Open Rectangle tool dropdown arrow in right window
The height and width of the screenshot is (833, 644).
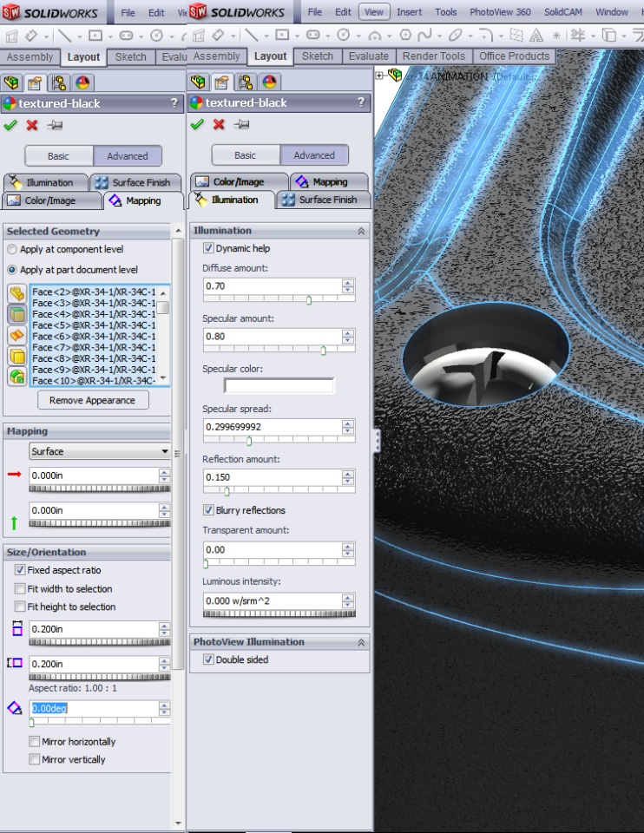coord(297,36)
